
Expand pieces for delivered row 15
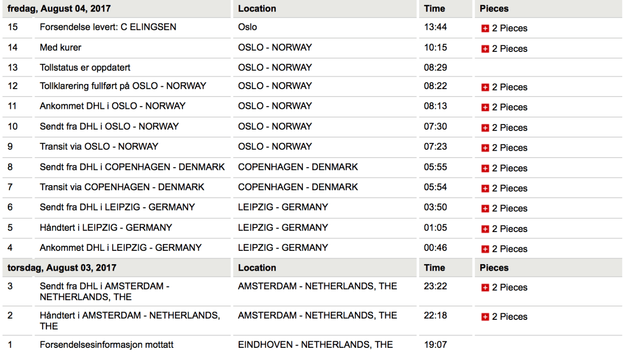point(485,28)
